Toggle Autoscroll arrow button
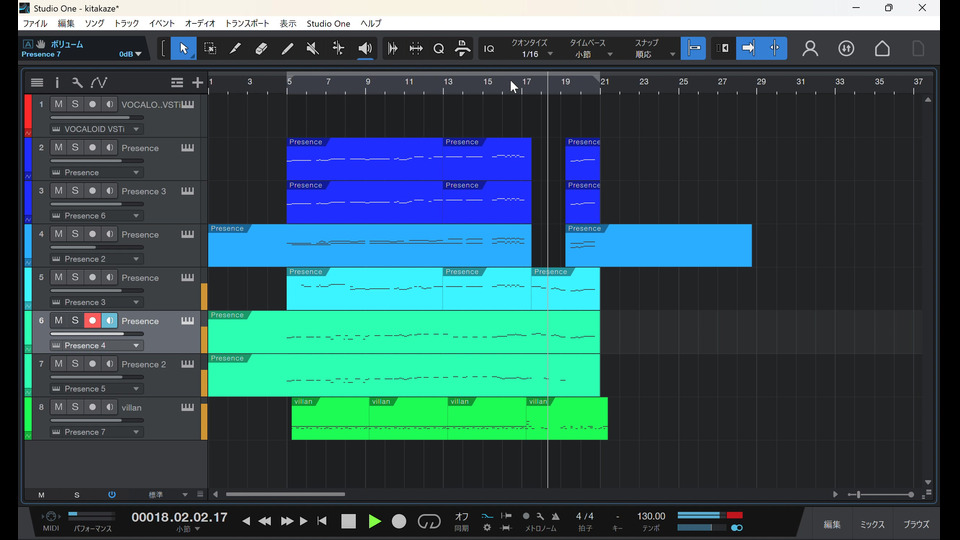This screenshot has width=960, height=540. coord(748,48)
